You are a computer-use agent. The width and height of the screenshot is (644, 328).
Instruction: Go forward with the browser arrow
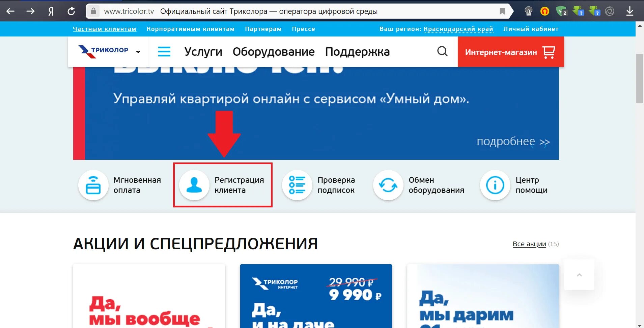(31, 11)
